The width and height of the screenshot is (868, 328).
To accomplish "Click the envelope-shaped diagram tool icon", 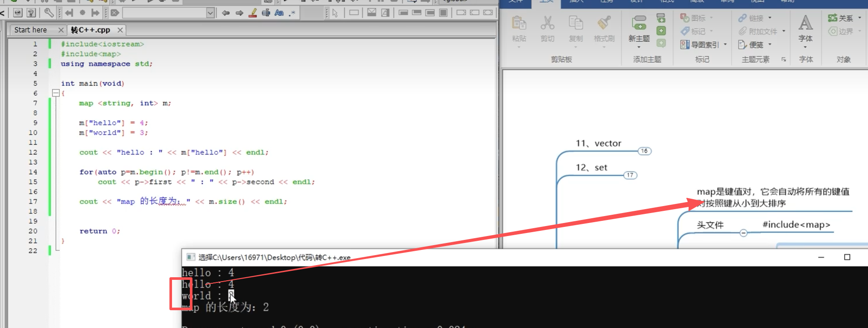I will (372, 13).
